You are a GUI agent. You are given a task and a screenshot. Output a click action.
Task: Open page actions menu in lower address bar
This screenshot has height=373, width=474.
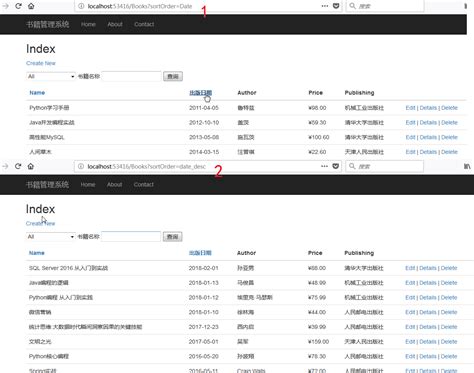click(324, 166)
